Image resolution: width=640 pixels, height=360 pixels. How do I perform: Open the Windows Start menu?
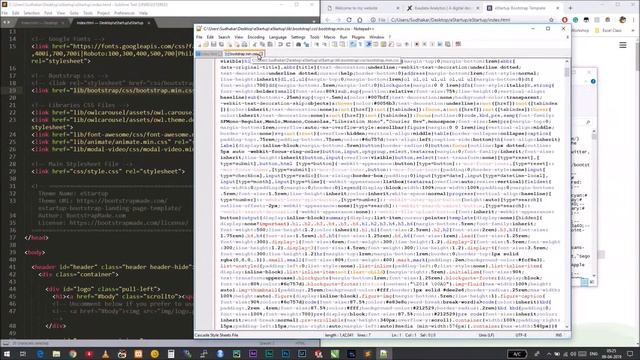click(7, 354)
